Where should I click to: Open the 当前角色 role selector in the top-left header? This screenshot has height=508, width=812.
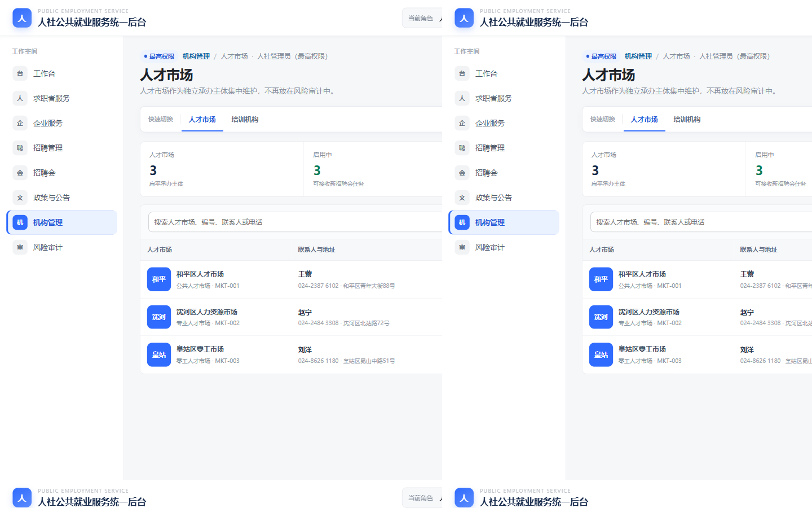pyautogui.click(x=422, y=18)
